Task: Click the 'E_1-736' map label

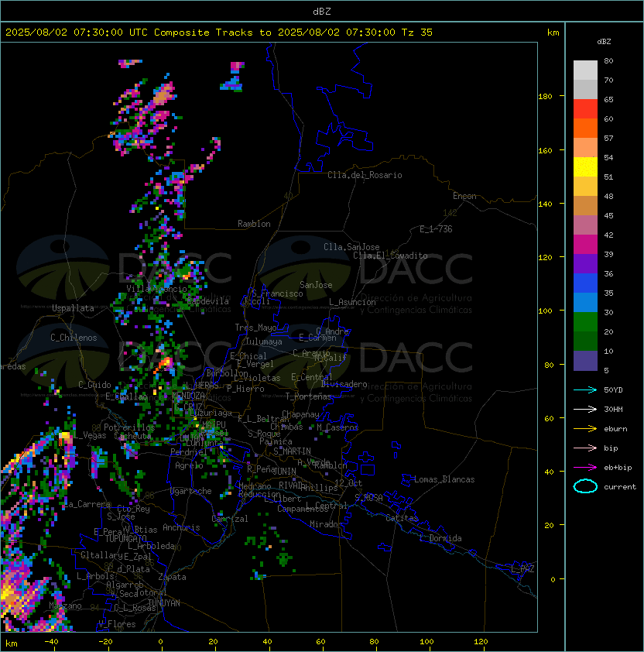Action: [x=436, y=229]
